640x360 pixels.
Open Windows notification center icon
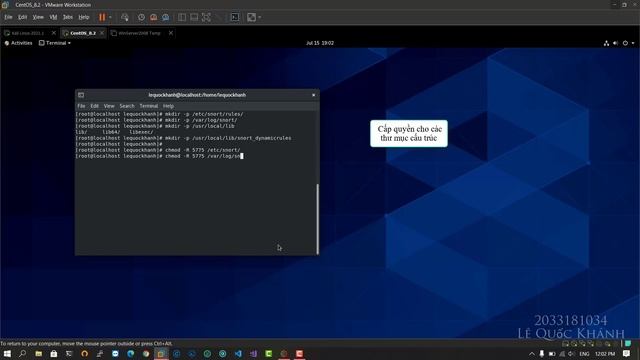[x=627, y=354]
